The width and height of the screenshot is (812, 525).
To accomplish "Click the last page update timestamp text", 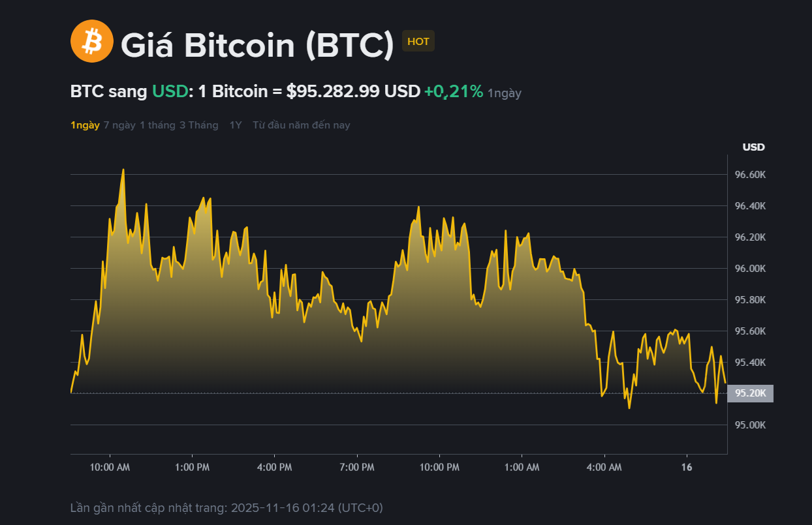I will (x=226, y=507).
